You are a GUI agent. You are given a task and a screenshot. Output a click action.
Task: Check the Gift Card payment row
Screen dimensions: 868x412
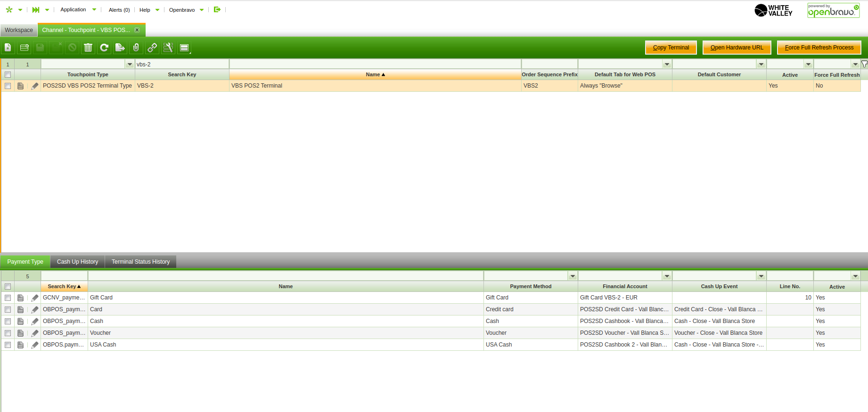click(x=8, y=298)
